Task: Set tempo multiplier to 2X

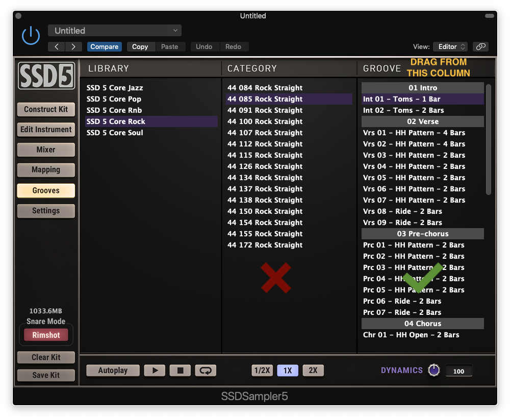Action: pos(313,370)
